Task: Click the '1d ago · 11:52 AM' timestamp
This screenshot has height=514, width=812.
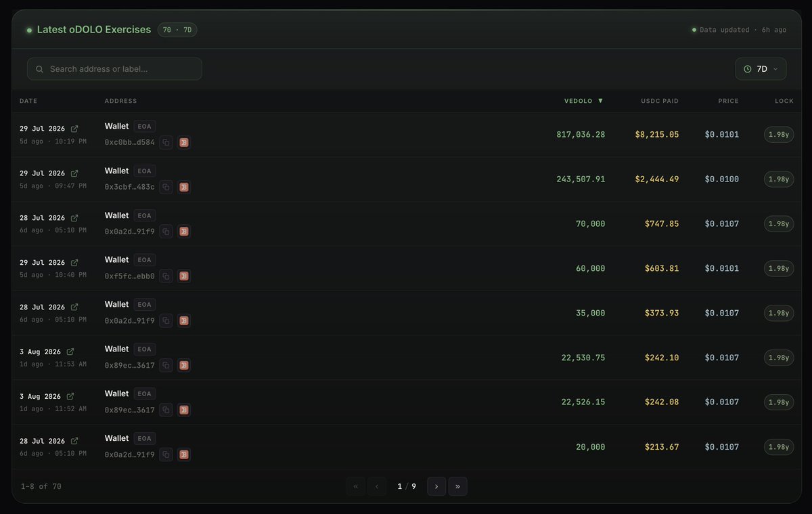Action: (53, 409)
